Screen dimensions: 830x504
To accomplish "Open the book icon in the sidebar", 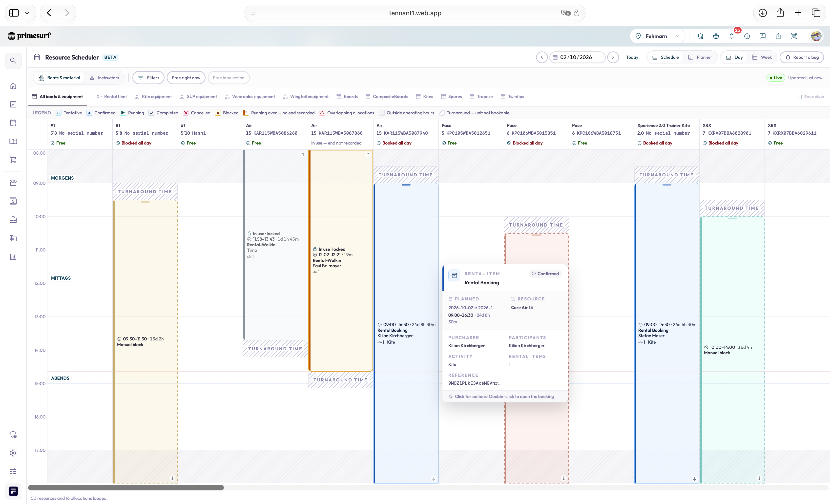I will (x=13, y=141).
